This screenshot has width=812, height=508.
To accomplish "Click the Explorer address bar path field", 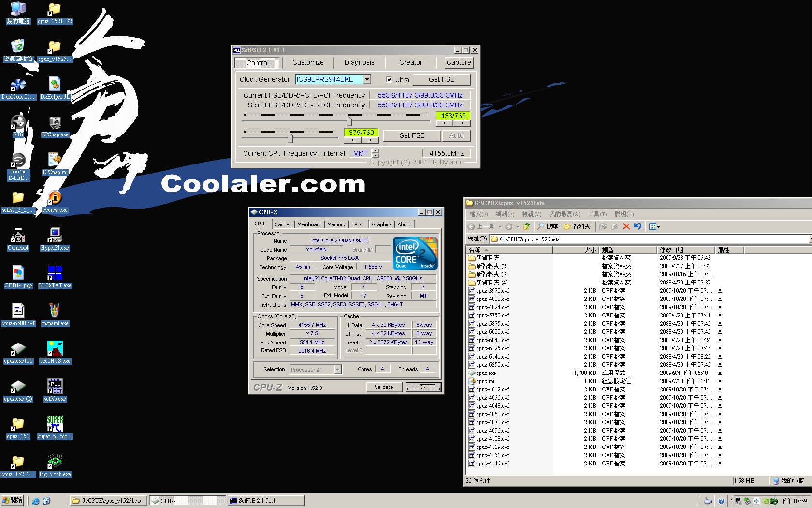I will click(649, 239).
